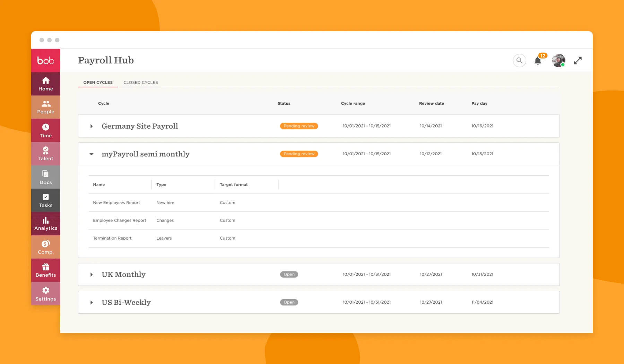Click the Open status badge for US Bi-Weekly
624x364 pixels.
coord(289,302)
